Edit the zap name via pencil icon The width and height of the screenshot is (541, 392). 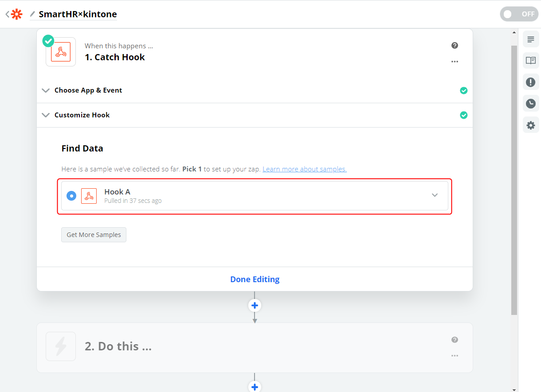32,14
